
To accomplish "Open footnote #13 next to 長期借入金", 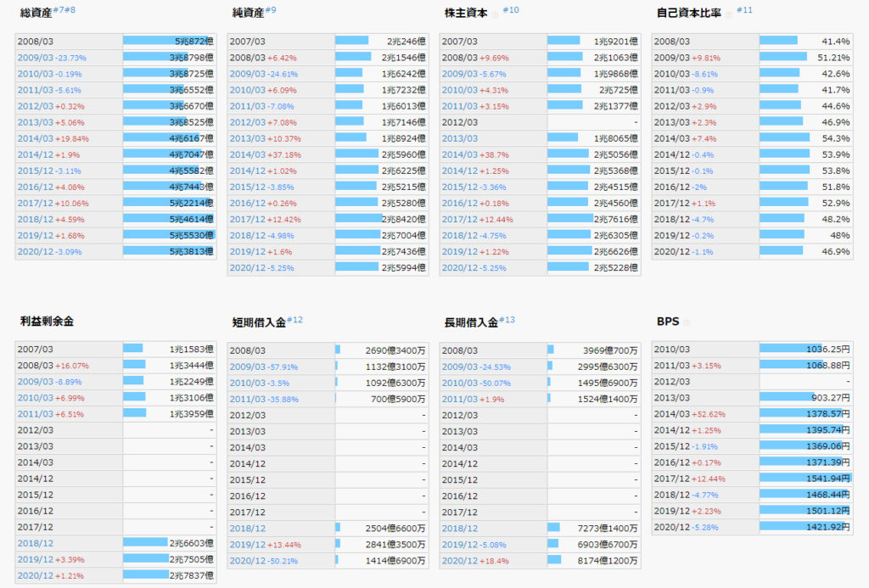I will (507, 320).
